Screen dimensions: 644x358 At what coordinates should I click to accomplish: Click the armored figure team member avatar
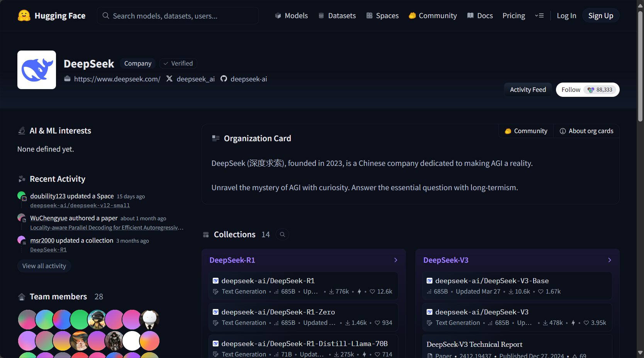115,341
